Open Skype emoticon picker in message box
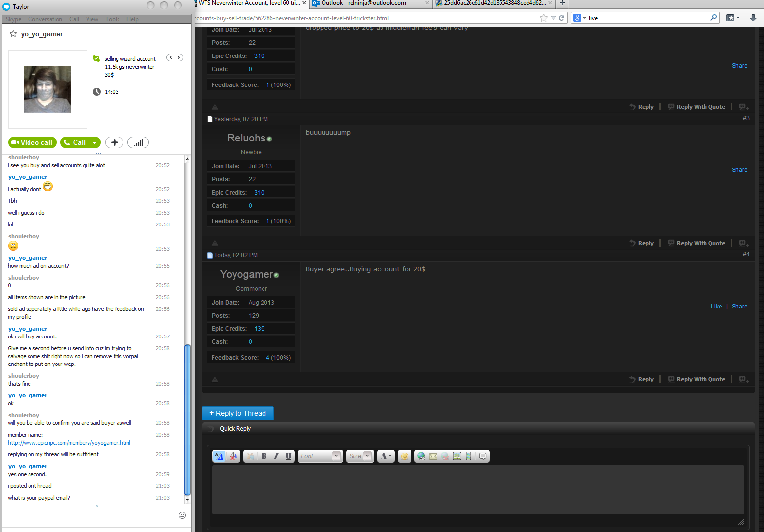Viewport: 764px width, 532px height. pyautogui.click(x=182, y=515)
